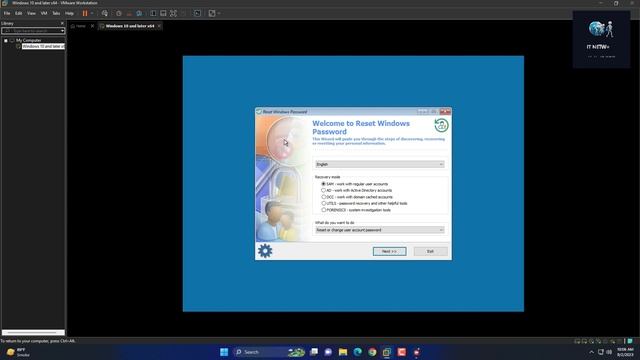Open the language dropdown showing English
The image size is (640, 360).
(x=380, y=164)
